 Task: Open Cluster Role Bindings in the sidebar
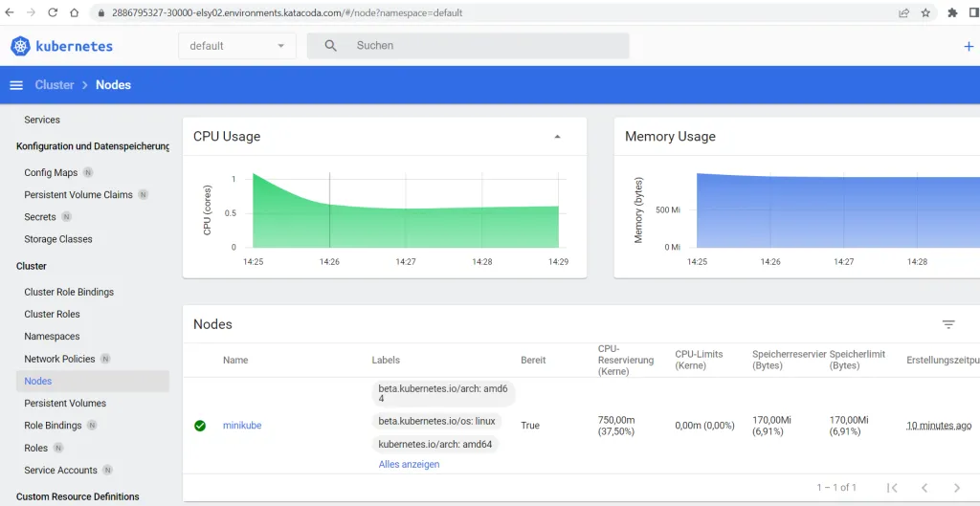click(x=69, y=292)
